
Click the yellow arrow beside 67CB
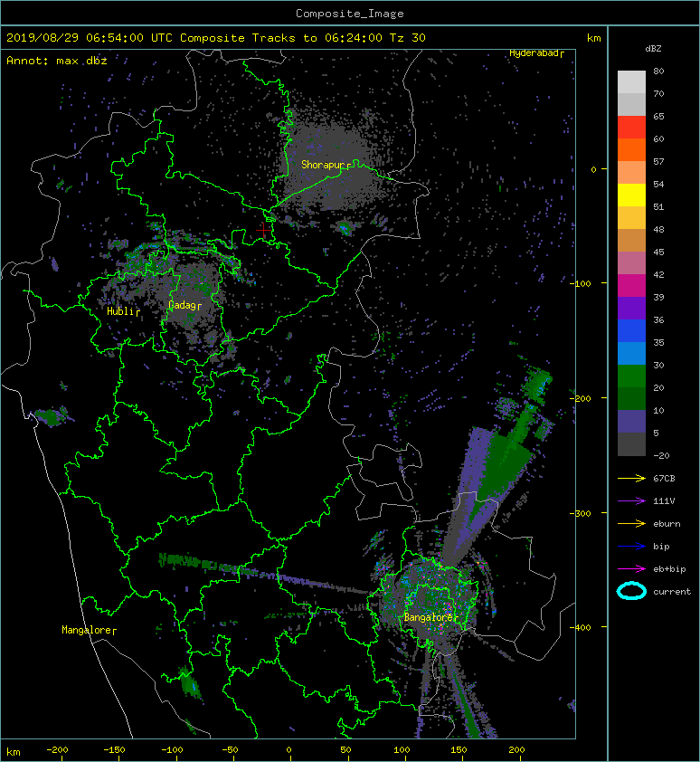coord(631,479)
